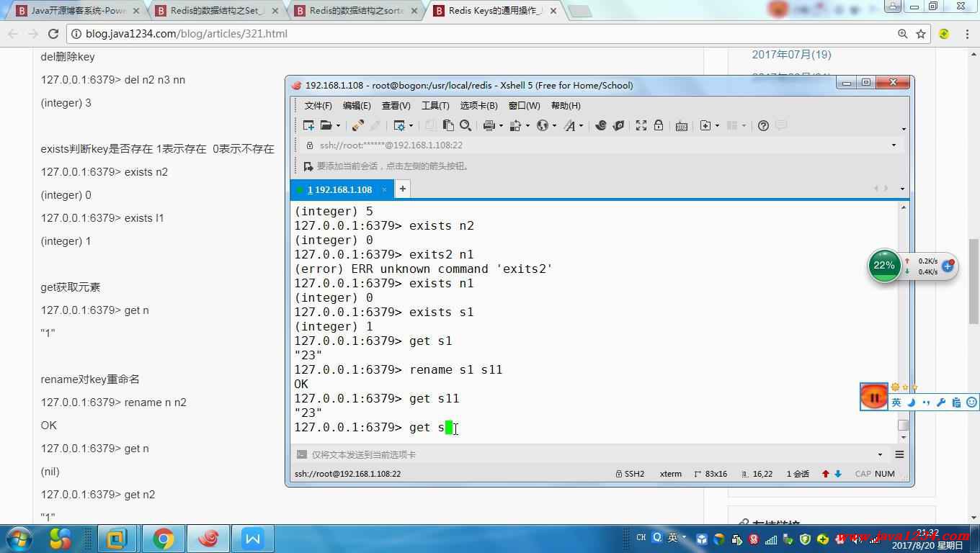Open the hamburger menu beside compose bar
Image resolution: width=980 pixels, height=553 pixels.
pos(899,454)
